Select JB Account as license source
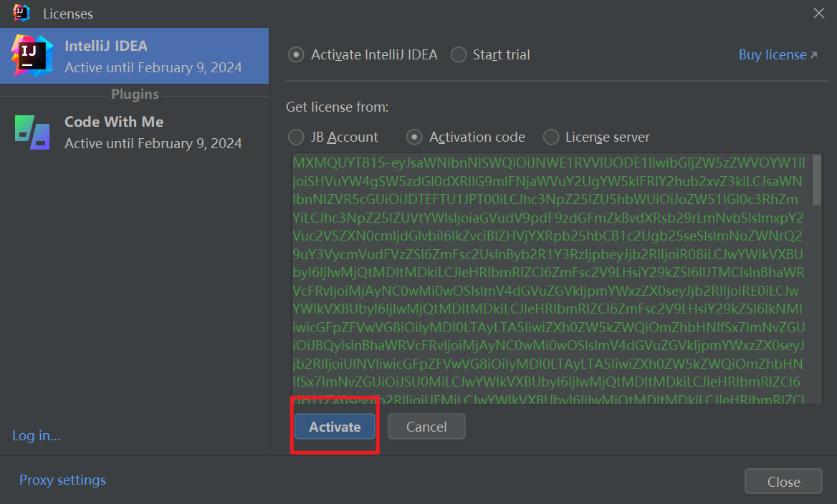The image size is (837, 504). pos(296,137)
